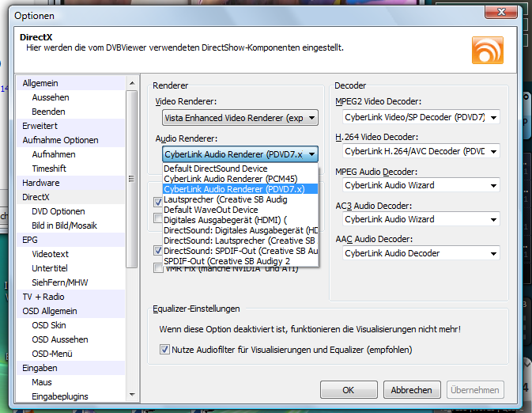Open Maus settings page
The height and width of the screenshot is (413, 532).
click(x=71, y=383)
